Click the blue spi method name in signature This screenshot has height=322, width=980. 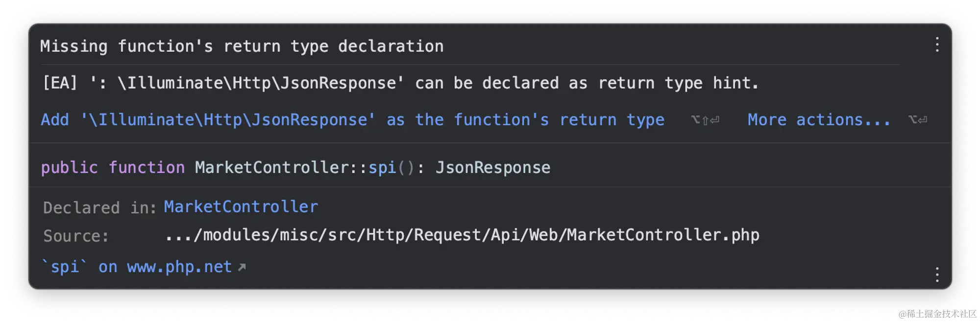382,168
